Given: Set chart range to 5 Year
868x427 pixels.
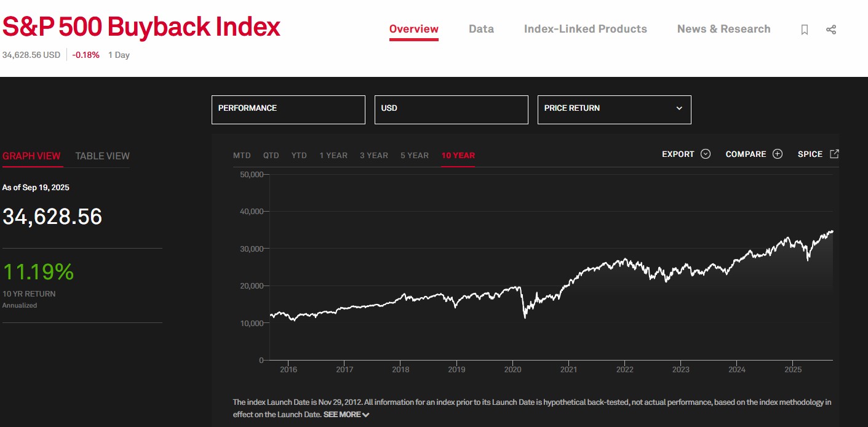Looking at the screenshot, I should [414, 155].
